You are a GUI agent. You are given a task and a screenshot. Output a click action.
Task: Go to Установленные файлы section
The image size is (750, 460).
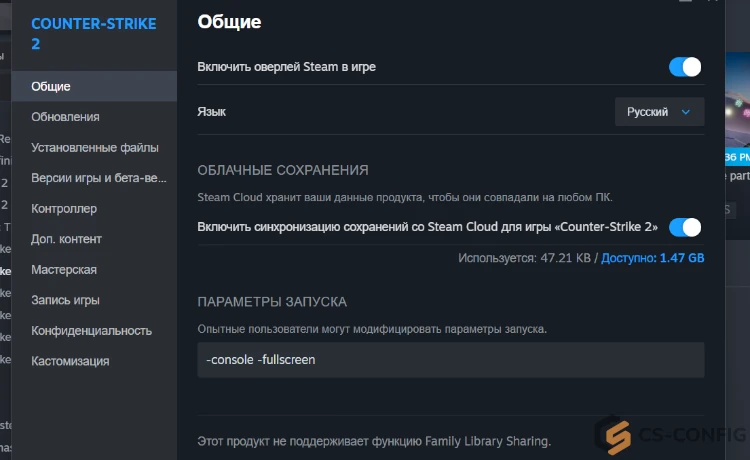[94, 148]
